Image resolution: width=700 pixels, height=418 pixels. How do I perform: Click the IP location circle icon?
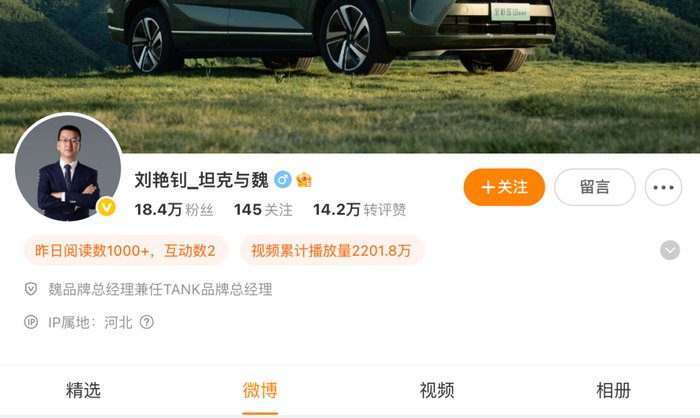click(31, 322)
